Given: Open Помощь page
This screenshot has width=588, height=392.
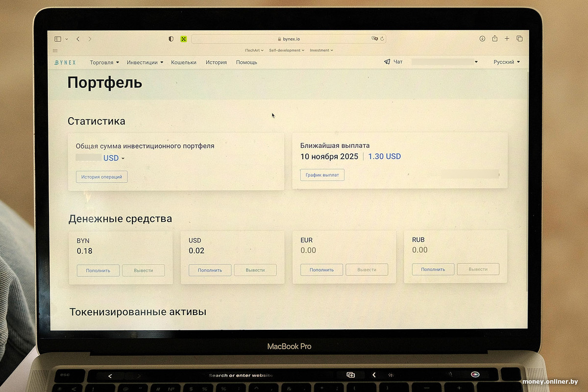Looking at the screenshot, I should click(x=246, y=62).
